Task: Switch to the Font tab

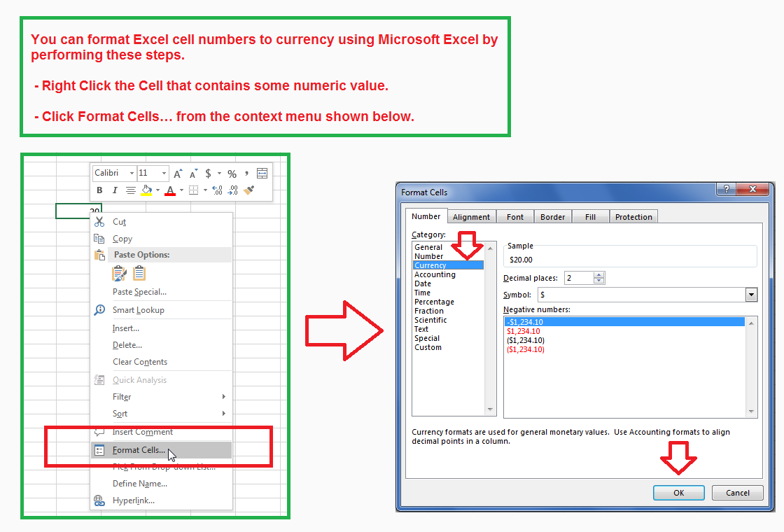Action: tap(515, 217)
